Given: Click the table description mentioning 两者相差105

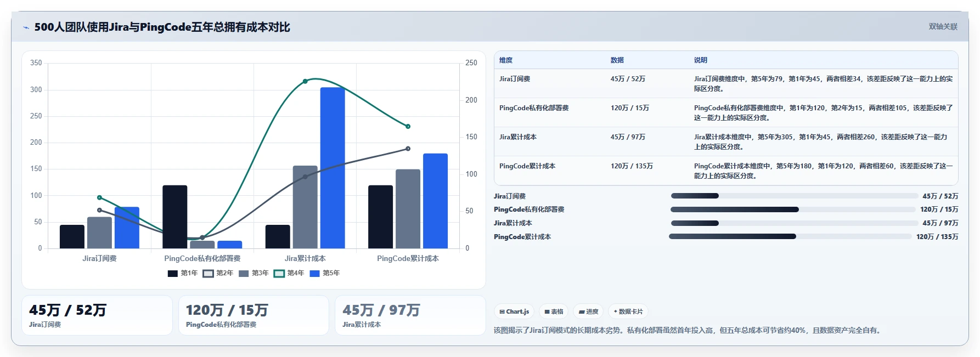Looking at the screenshot, I should (823, 113).
